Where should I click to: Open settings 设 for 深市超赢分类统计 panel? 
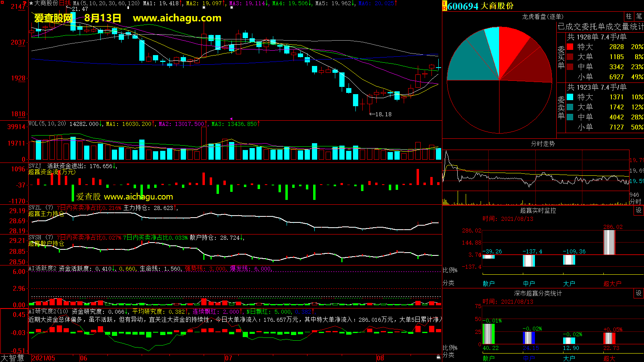tap(639, 293)
